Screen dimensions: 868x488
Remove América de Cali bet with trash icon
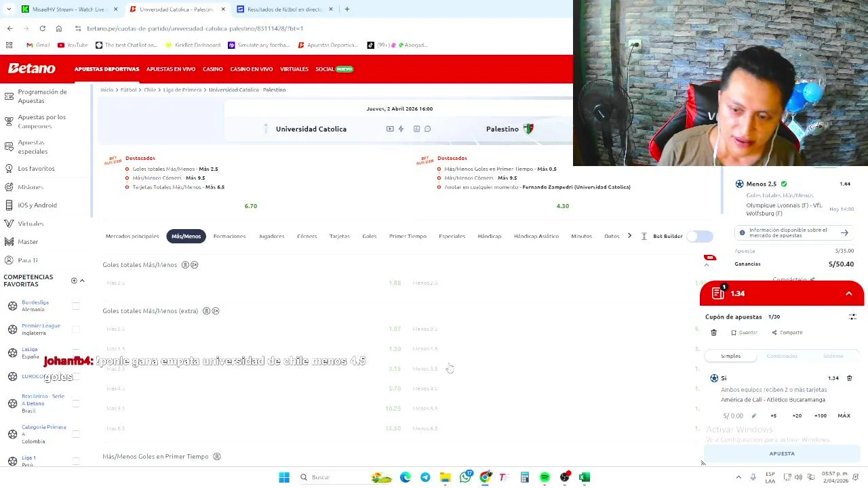point(849,378)
